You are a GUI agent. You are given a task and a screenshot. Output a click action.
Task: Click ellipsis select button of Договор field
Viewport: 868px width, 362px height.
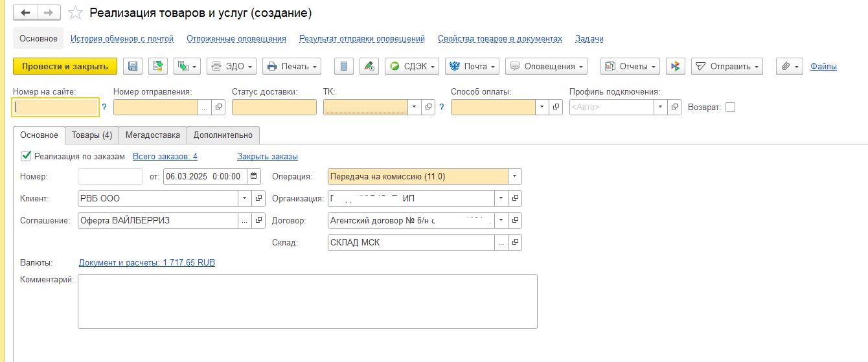pyautogui.click(x=501, y=220)
